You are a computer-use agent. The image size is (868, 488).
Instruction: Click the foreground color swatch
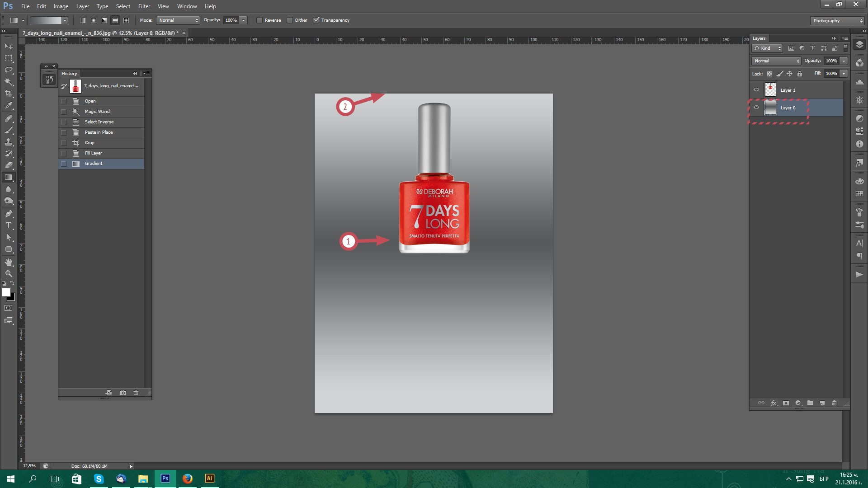pyautogui.click(x=6, y=292)
